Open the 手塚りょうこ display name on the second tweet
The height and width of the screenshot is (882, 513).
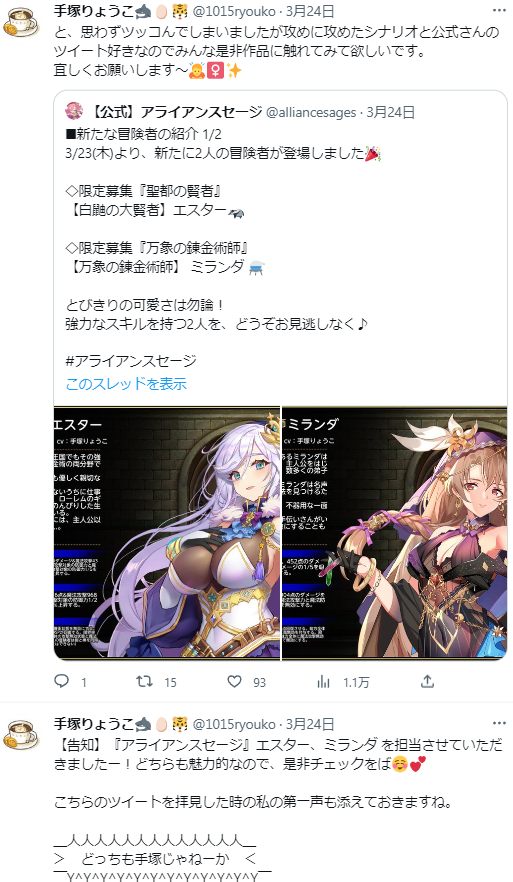point(93,723)
